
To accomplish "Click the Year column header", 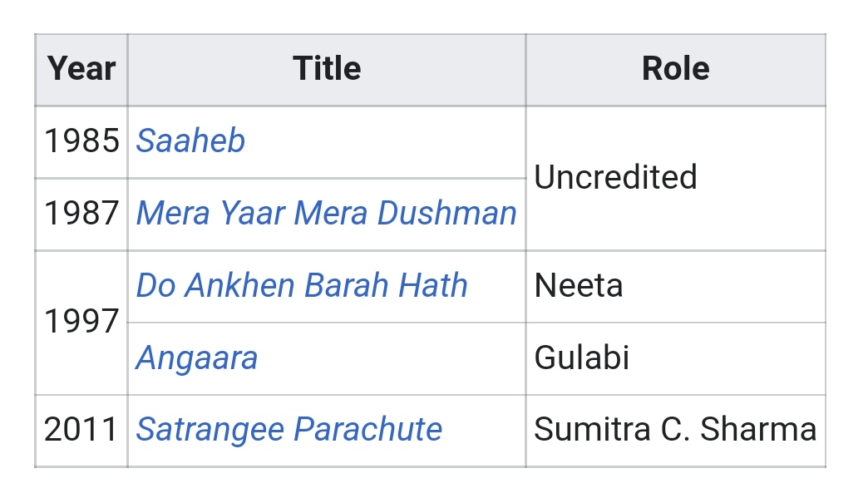I will click(x=81, y=69).
